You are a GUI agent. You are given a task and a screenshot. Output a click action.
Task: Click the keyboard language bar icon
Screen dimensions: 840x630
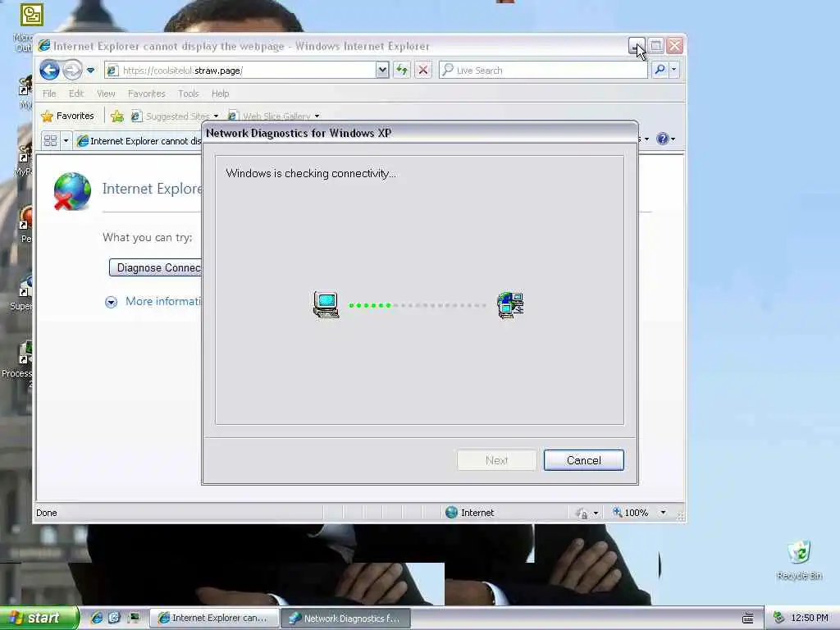(748, 619)
